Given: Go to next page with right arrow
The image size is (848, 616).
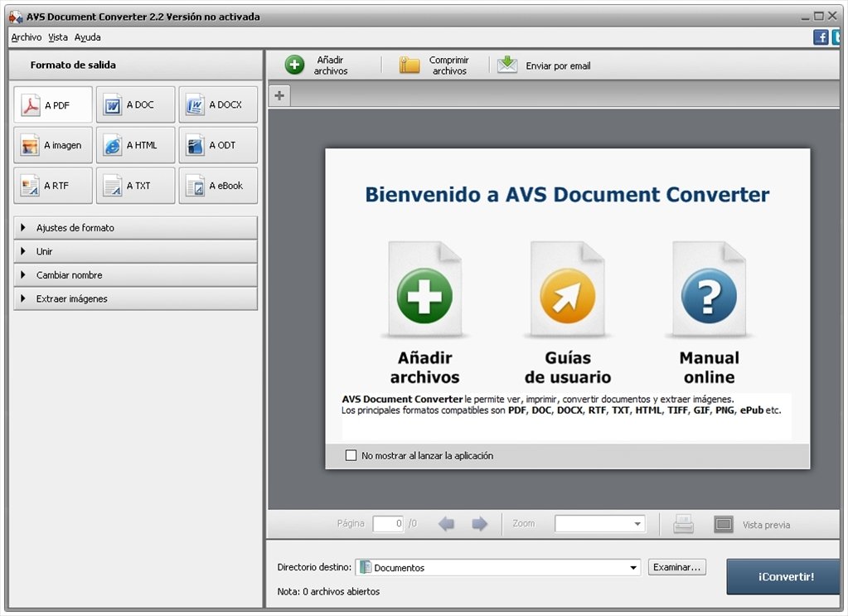Looking at the screenshot, I should click(480, 523).
